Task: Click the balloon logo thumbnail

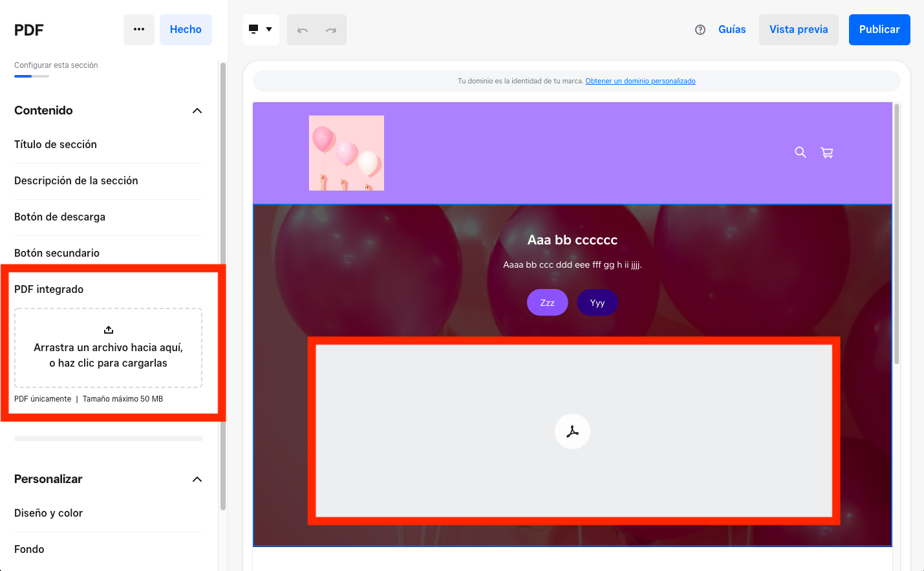Action: [347, 153]
